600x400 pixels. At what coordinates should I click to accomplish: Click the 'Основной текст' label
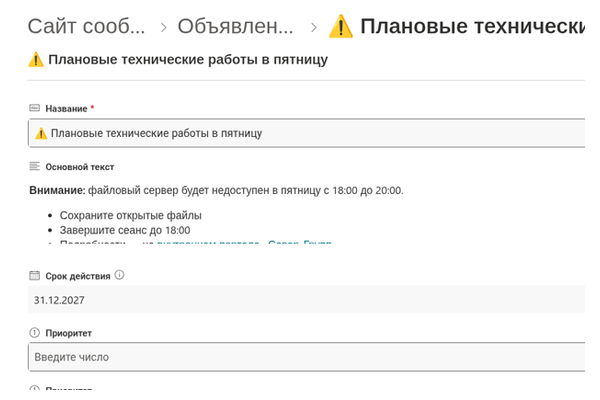pos(80,167)
